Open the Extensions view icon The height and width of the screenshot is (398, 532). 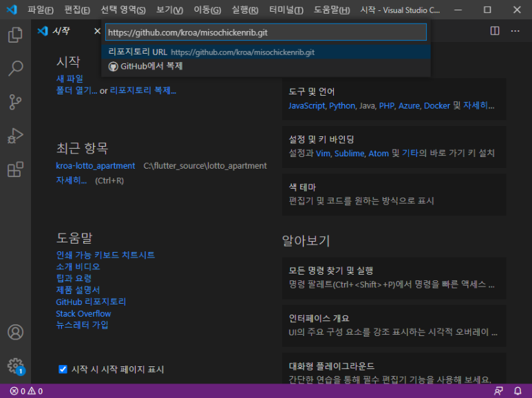(x=15, y=169)
